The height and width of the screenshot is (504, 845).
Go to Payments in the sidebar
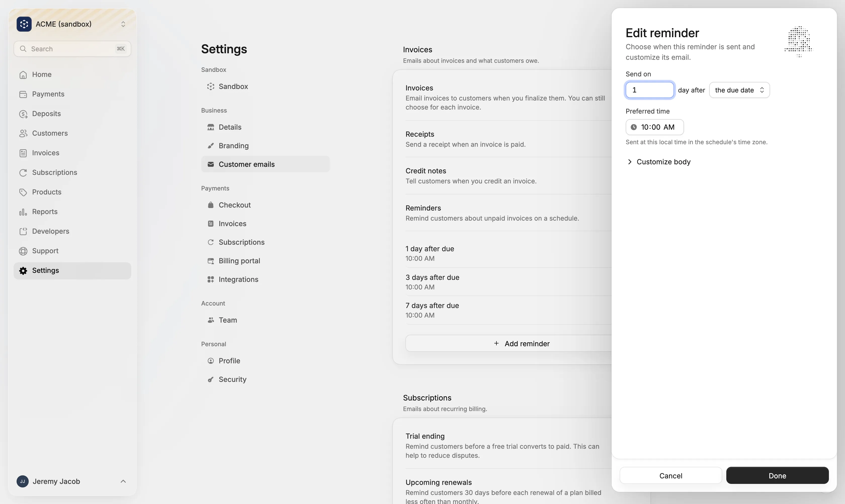[72, 94]
